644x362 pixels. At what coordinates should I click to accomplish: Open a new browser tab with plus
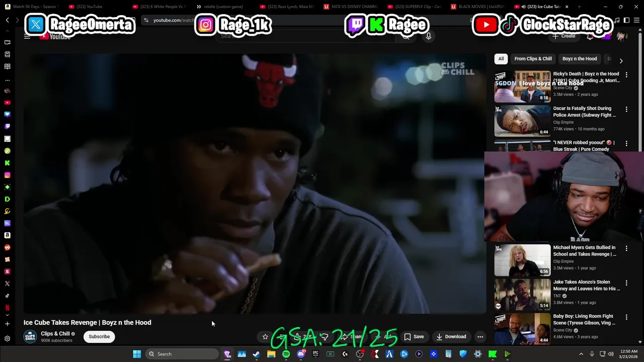click(x=579, y=7)
